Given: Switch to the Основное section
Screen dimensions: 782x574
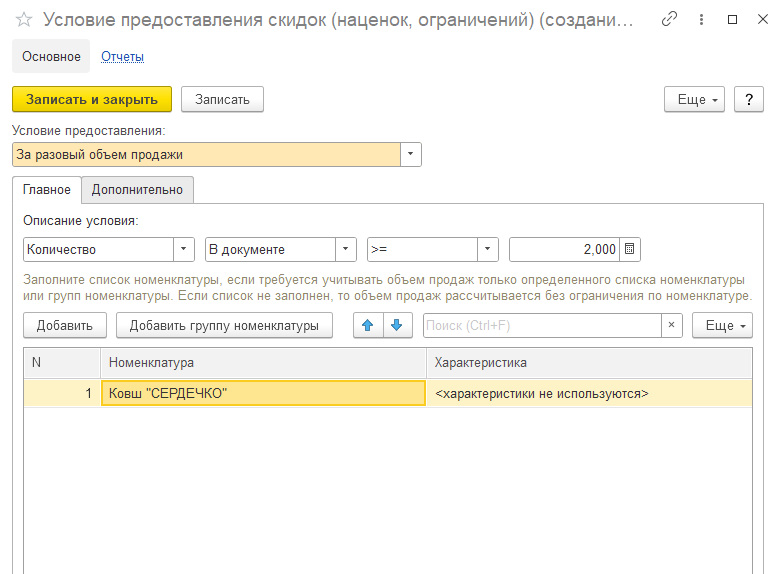Looking at the screenshot, I should [x=51, y=56].
